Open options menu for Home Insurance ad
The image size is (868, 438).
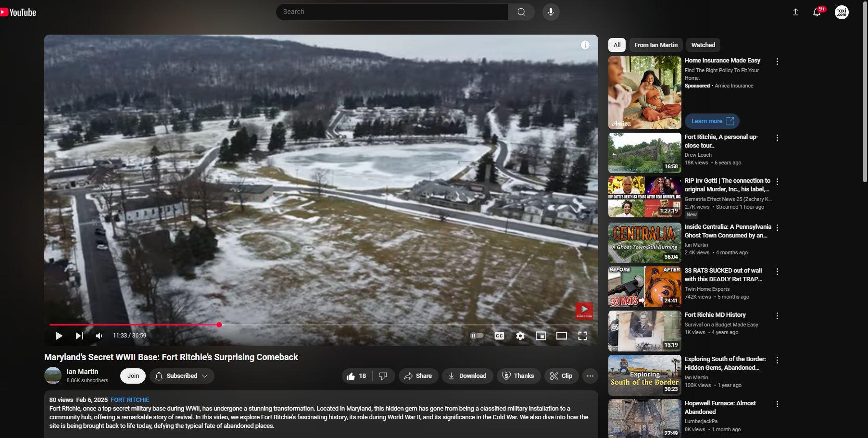point(777,62)
